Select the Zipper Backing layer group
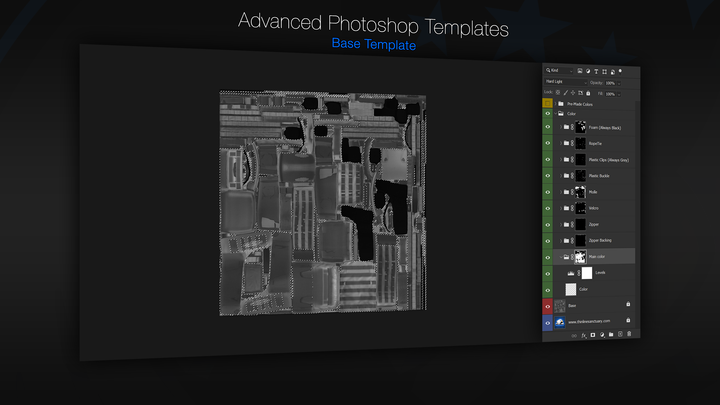This screenshot has height=405, width=720. pos(594,240)
